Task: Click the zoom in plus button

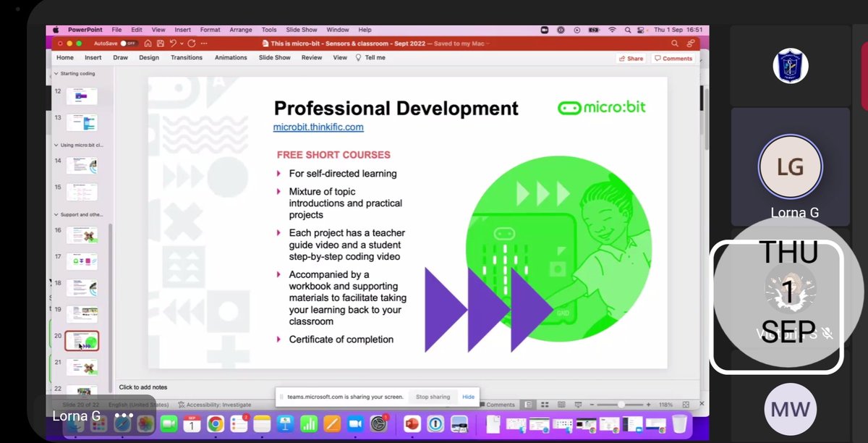Action: 648,405
